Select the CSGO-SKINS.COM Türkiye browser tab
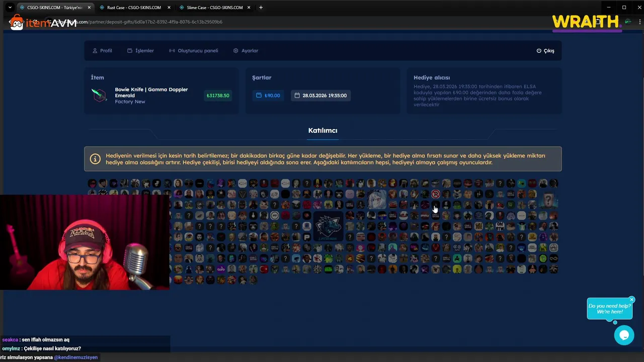Image resolution: width=644 pixels, height=362 pixels. tap(54, 8)
